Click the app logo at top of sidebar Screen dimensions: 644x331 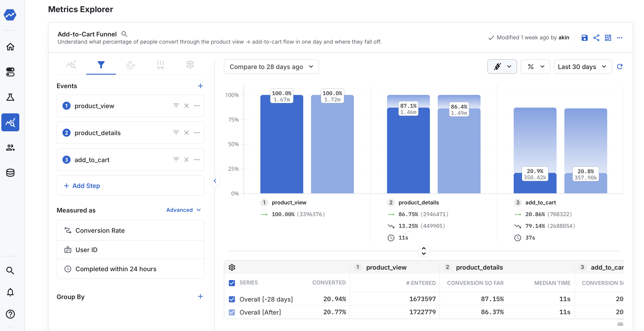point(10,15)
